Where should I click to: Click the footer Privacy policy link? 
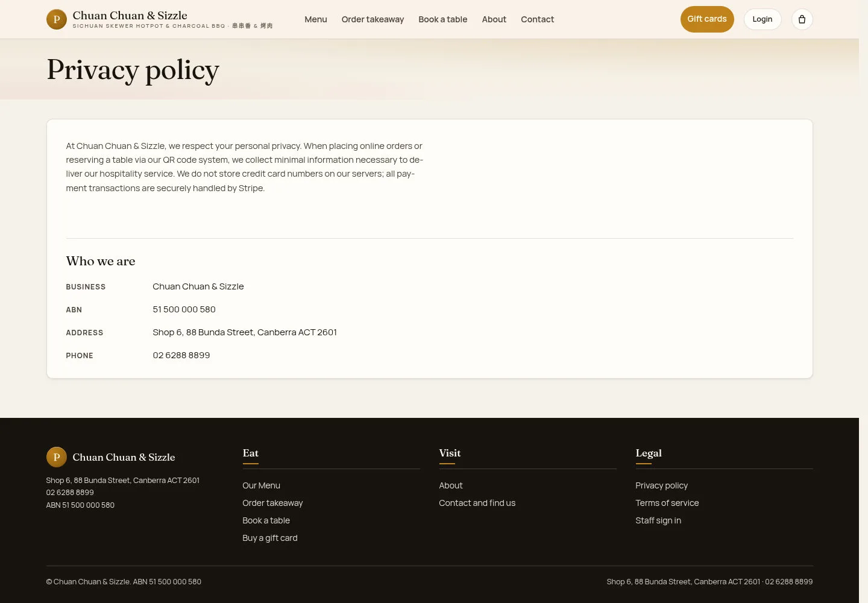pos(662,485)
